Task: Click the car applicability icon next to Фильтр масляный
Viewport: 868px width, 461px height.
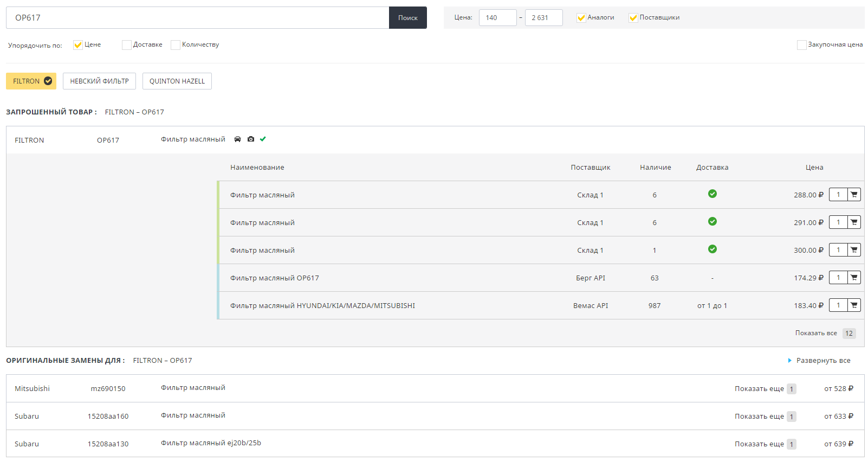Action: point(237,139)
